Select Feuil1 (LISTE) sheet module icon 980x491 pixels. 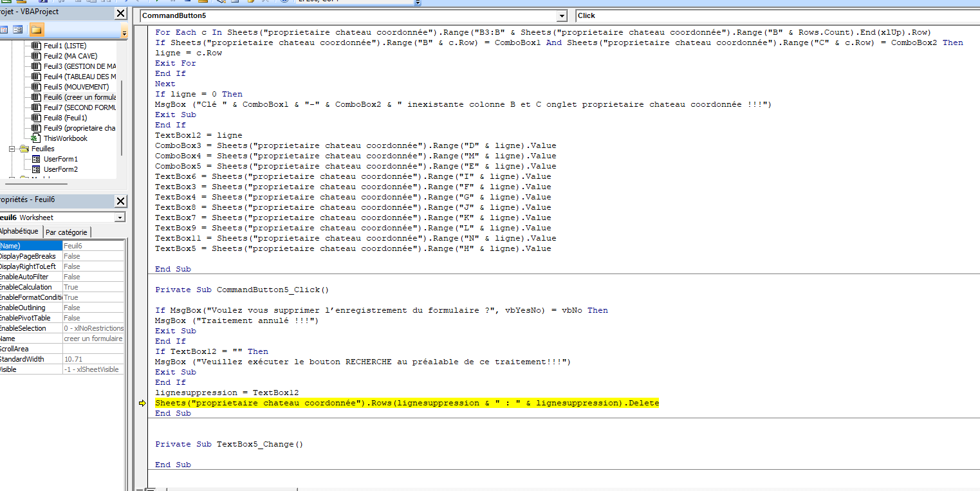[36, 46]
